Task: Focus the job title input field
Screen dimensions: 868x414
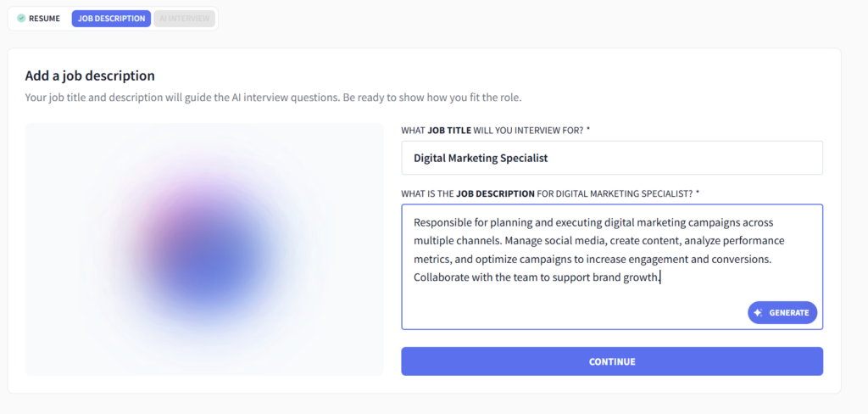Action: click(x=612, y=158)
